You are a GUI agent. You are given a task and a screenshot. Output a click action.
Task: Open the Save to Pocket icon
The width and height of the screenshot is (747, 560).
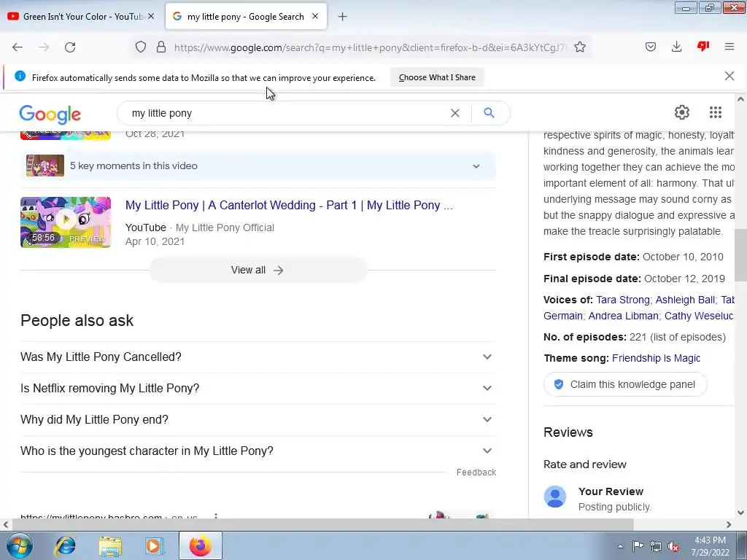coord(650,47)
